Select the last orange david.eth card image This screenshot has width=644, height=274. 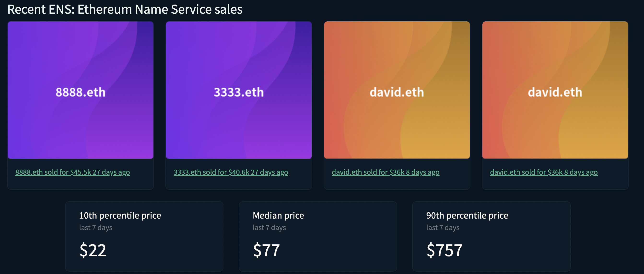coord(555,90)
